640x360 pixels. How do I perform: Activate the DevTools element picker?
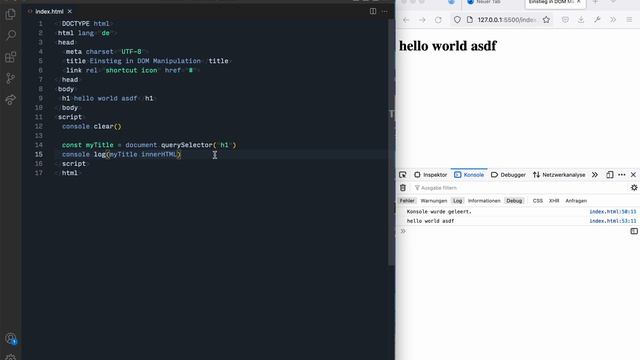click(403, 175)
